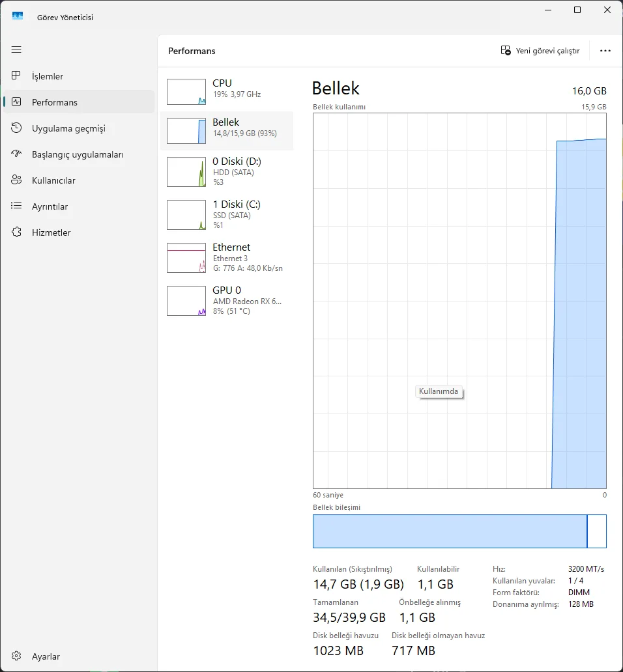This screenshot has width=623, height=672.
Task: Select the Bellek mini graph thumbnail
Action: tap(186, 131)
